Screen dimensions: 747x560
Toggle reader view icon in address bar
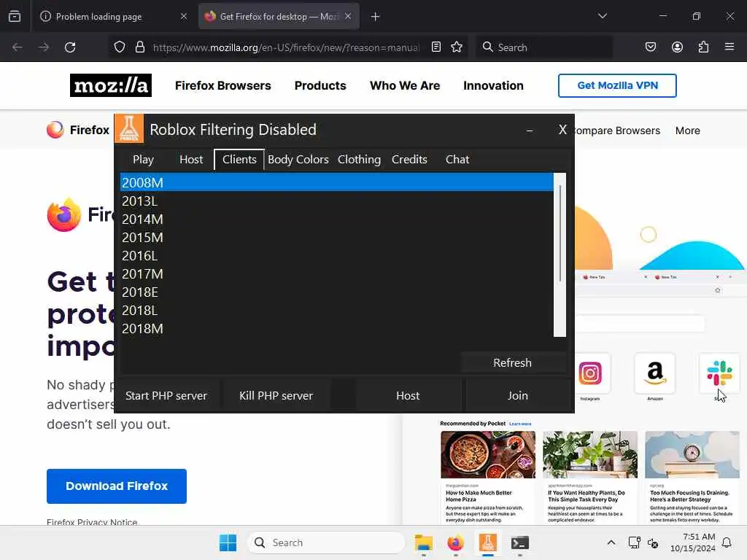[436, 47]
